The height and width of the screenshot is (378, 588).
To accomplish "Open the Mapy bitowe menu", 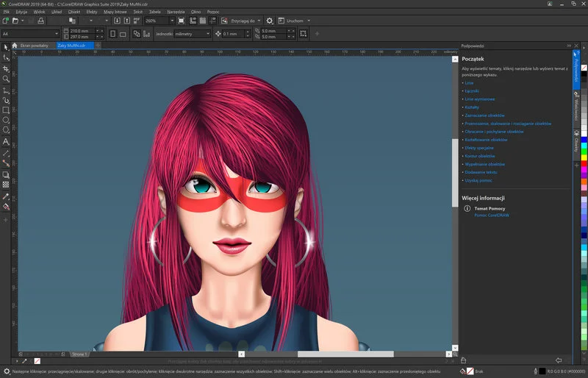I will click(x=115, y=12).
